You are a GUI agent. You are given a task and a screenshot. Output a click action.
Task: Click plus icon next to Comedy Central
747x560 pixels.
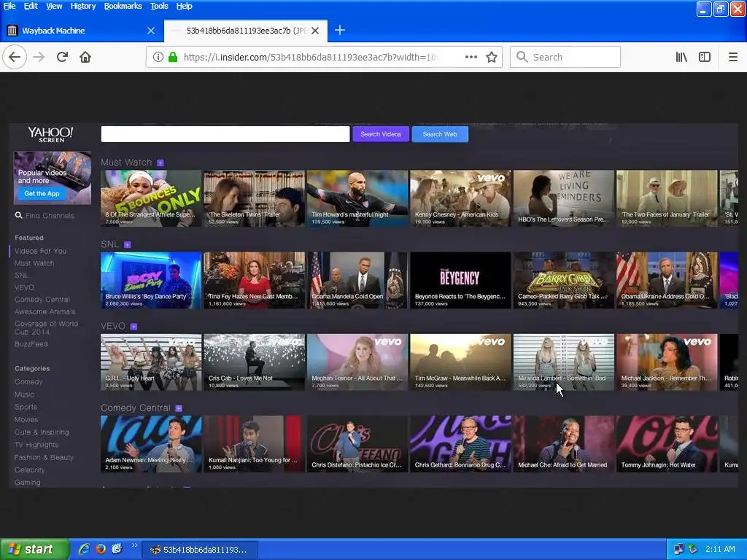tap(179, 408)
